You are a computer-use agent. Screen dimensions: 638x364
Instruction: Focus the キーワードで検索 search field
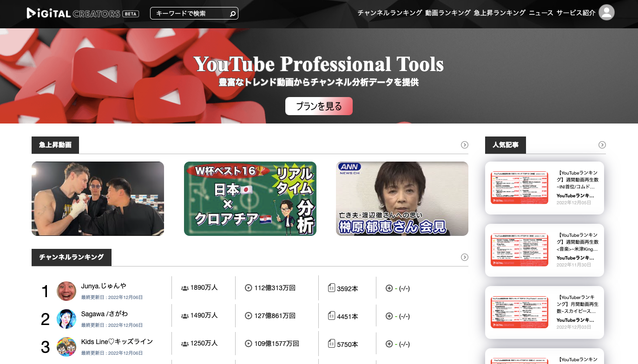(194, 13)
